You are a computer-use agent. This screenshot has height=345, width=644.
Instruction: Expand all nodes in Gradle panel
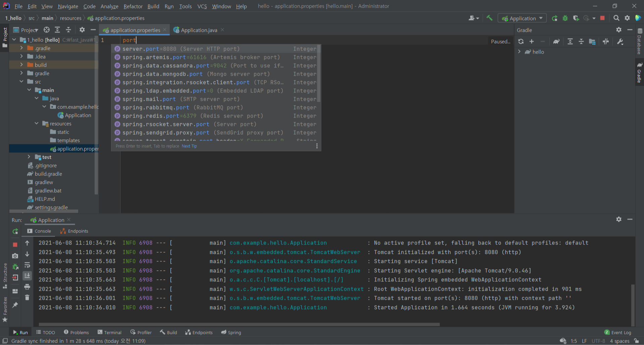570,42
